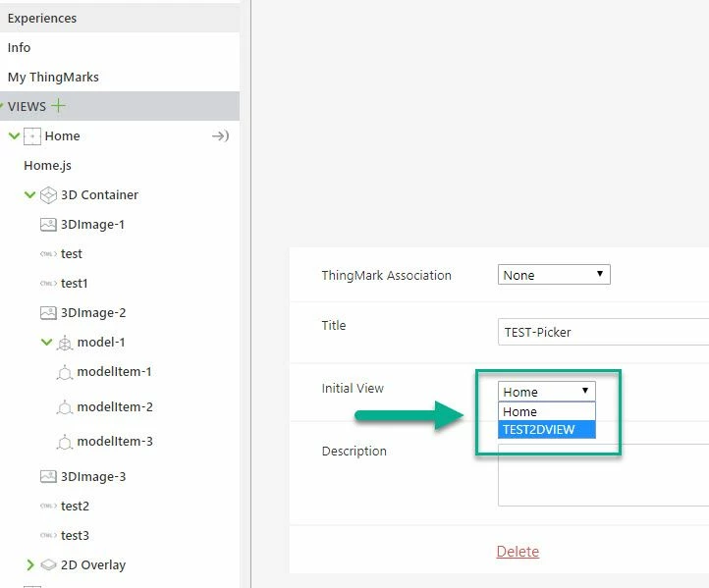This screenshot has width=709, height=588.
Task: Select the test3 widget row
Action: (75, 535)
